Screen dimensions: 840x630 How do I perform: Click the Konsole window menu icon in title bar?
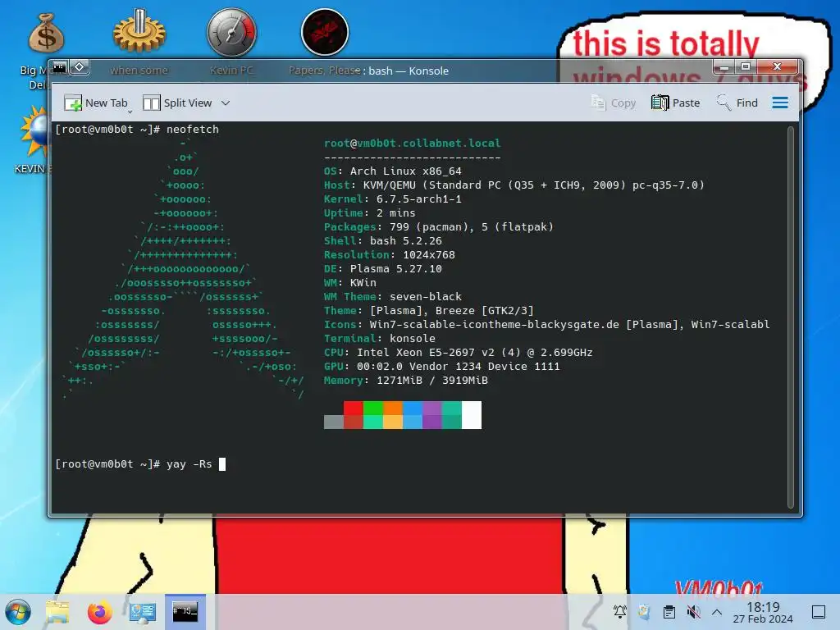tap(59, 67)
